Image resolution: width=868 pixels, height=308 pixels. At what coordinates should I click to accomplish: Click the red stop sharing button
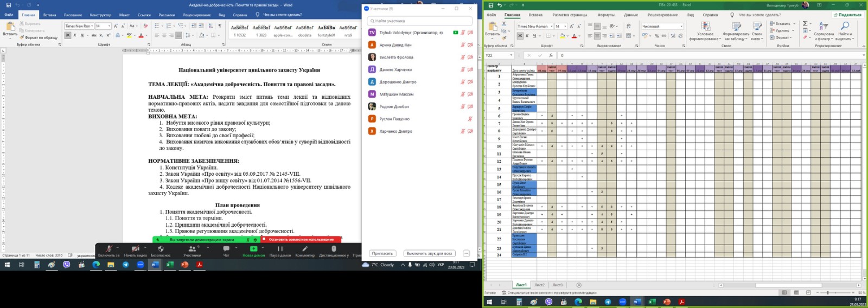click(x=301, y=239)
